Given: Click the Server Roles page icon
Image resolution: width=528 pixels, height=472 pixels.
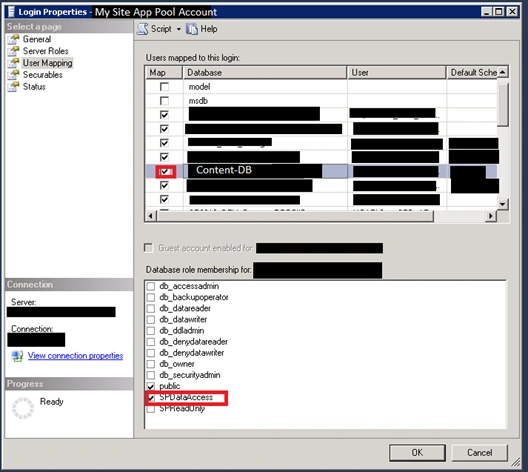Looking at the screenshot, I should 13,51.
